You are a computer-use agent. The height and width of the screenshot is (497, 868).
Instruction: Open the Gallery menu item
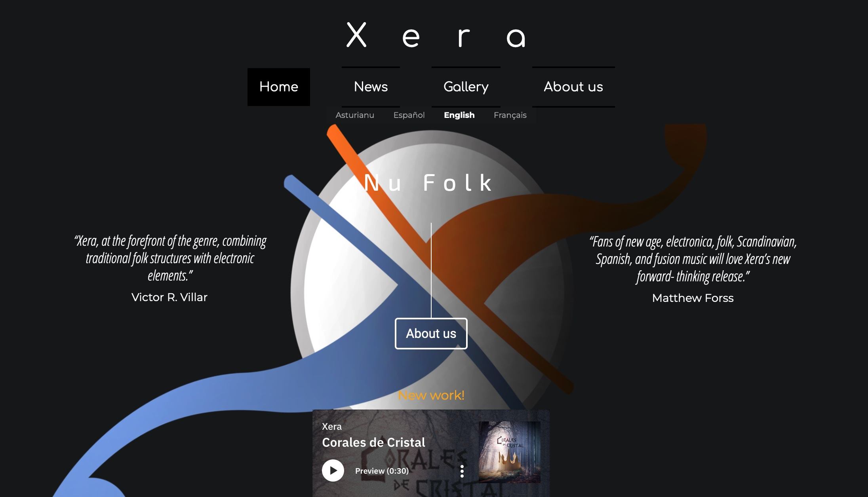(466, 87)
